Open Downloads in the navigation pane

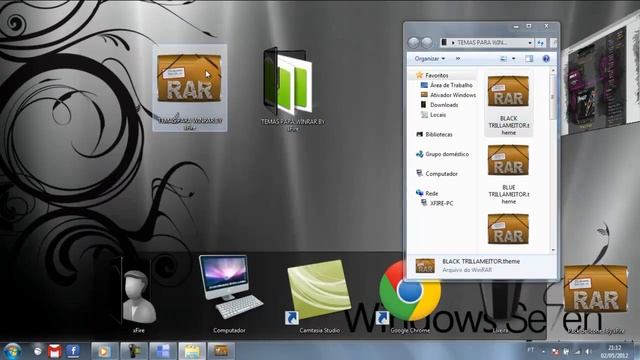444,105
